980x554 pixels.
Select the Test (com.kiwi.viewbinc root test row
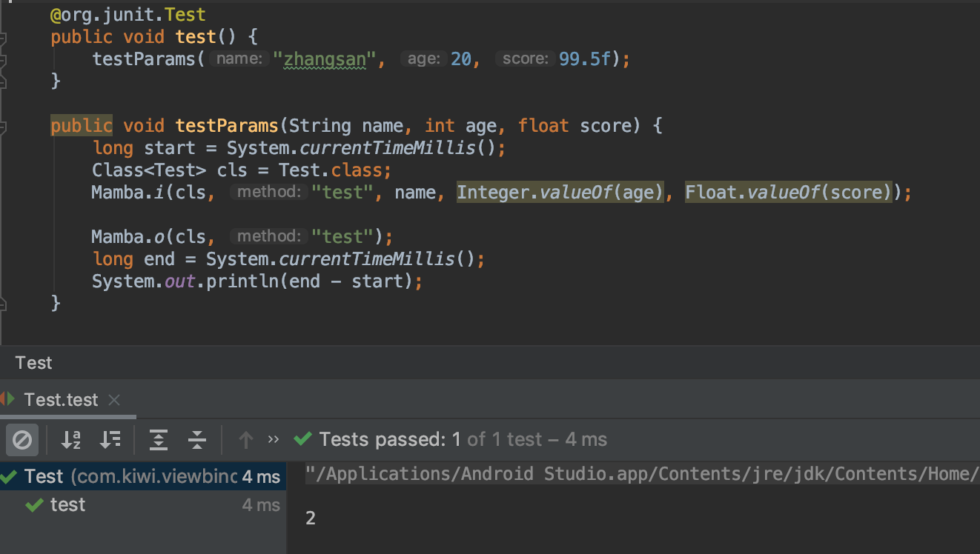[142, 476]
